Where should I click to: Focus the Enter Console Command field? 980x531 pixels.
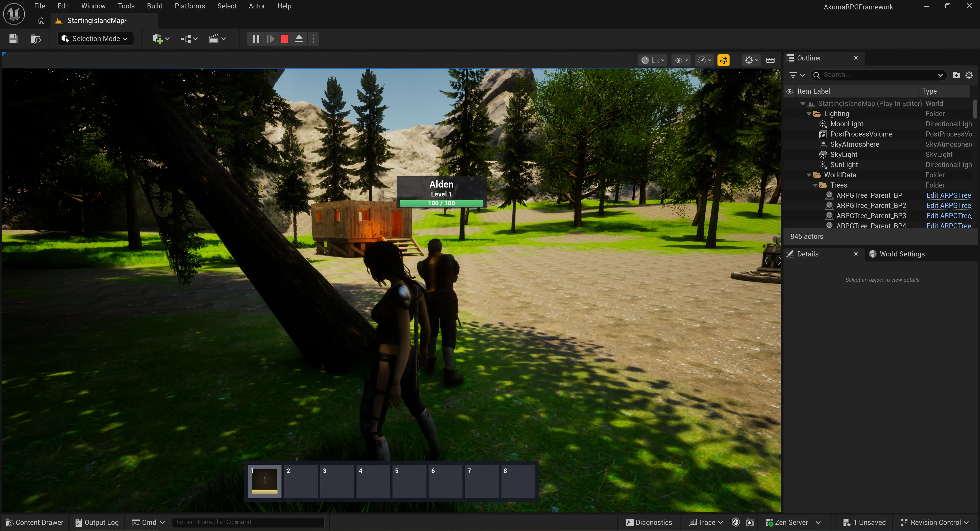click(x=248, y=522)
